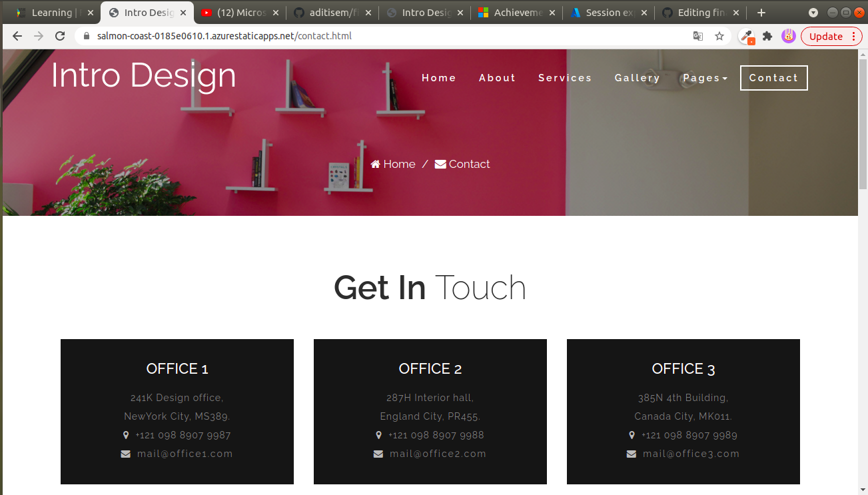Click the Get In Touch heading
Viewport: 868px width, 495px height.
(430, 288)
